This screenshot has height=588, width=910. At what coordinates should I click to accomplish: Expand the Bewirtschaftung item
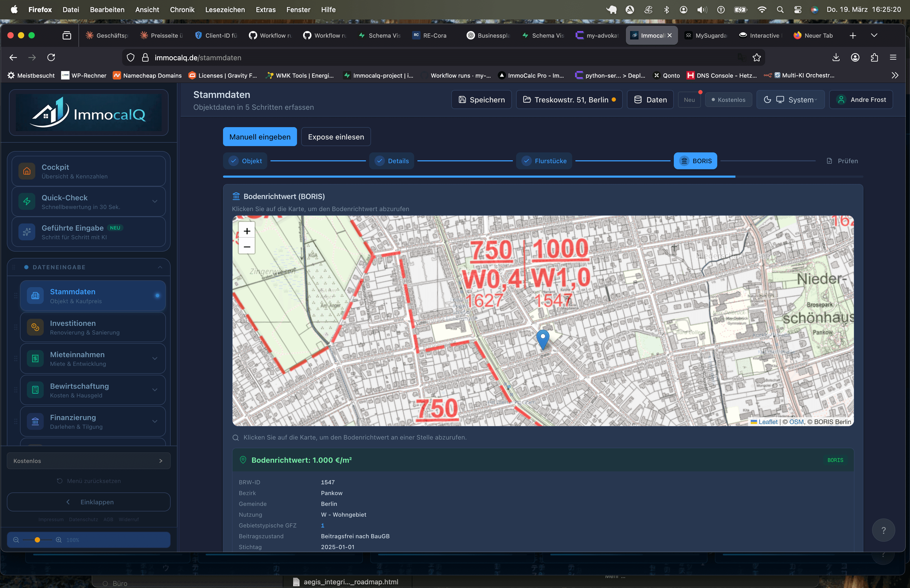pyautogui.click(x=155, y=390)
